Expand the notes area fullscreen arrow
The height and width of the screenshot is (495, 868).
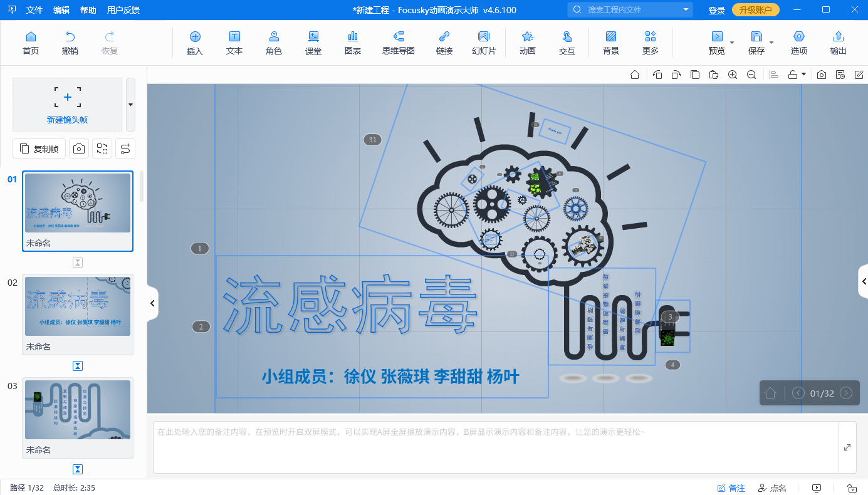847,447
